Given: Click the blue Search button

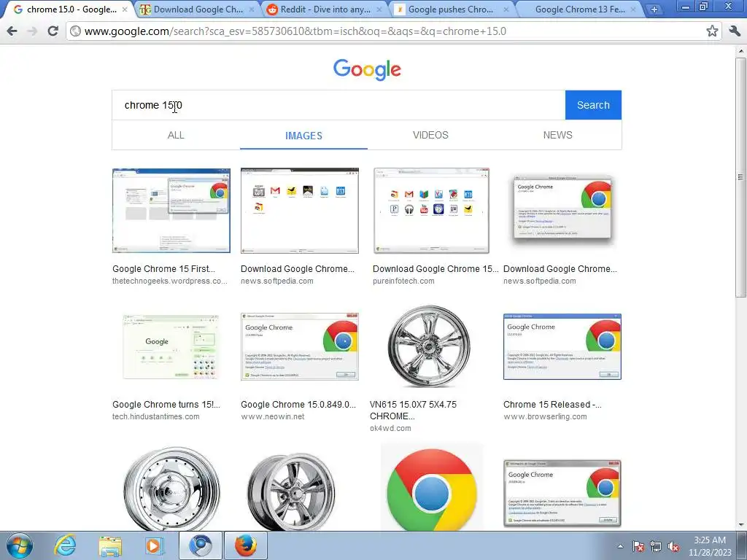Looking at the screenshot, I should [593, 105].
